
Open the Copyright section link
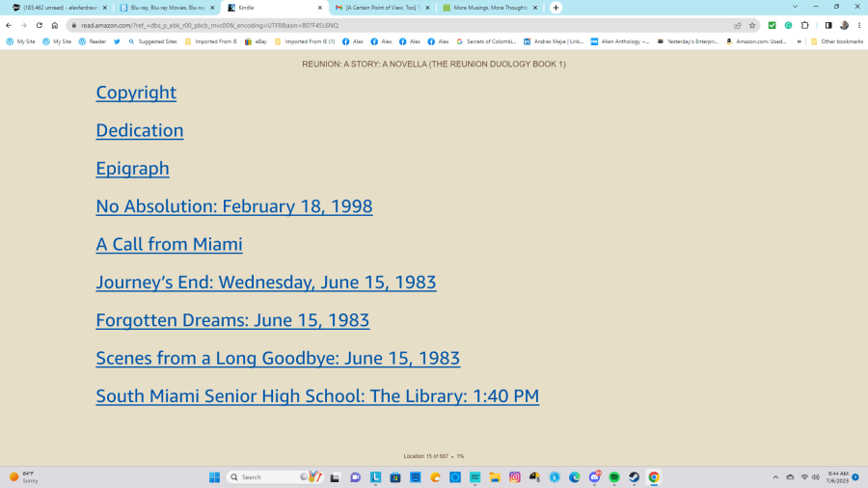point(136,93)
